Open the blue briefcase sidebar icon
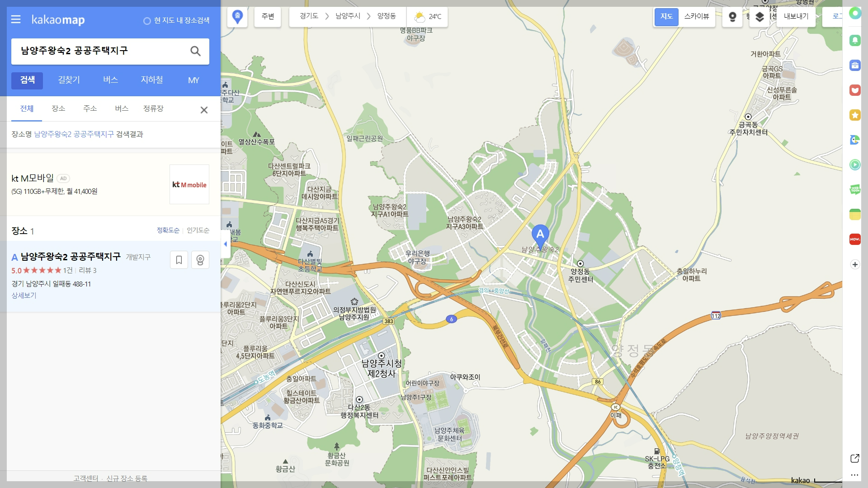 pyautogui.click(x=855, y=65)
